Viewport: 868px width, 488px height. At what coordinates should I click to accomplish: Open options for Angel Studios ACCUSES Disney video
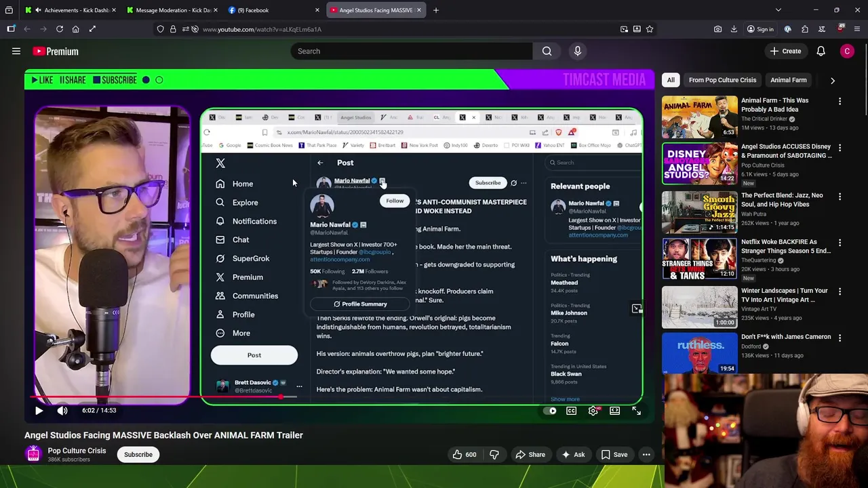coord(840,147)
